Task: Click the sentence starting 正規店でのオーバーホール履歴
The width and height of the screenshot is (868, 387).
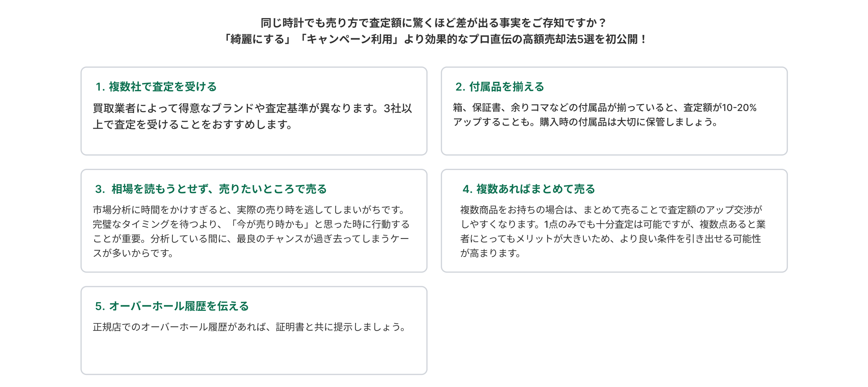Action: click(249, 327)
